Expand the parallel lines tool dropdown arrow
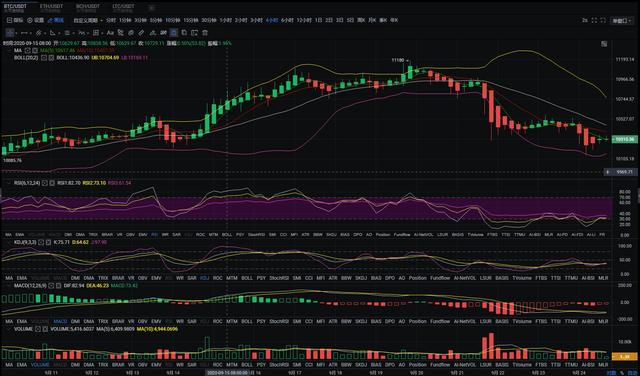640x376 pixels. tap(73, 33)
